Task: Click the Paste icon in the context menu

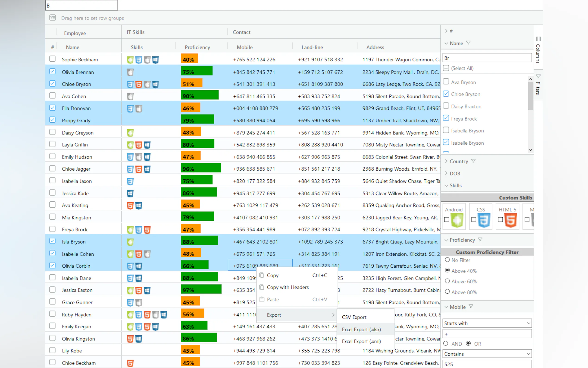Action: (x=262, y=299)
